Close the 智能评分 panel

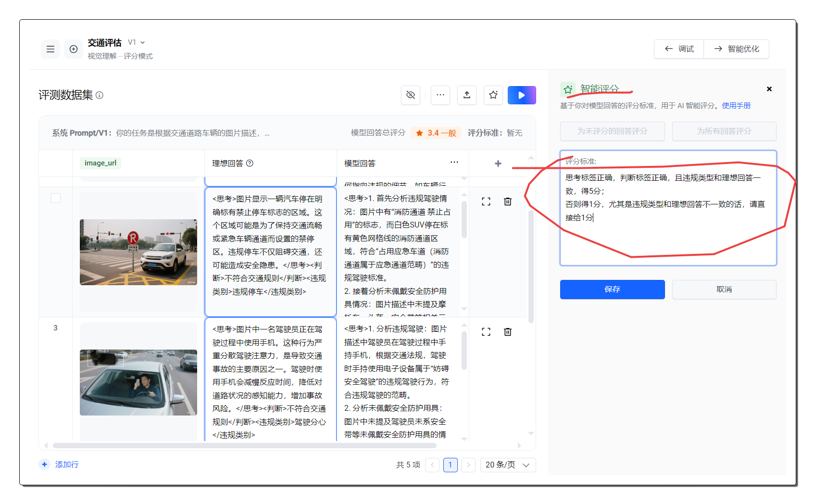pyautogui.click(x=769, y=89)
